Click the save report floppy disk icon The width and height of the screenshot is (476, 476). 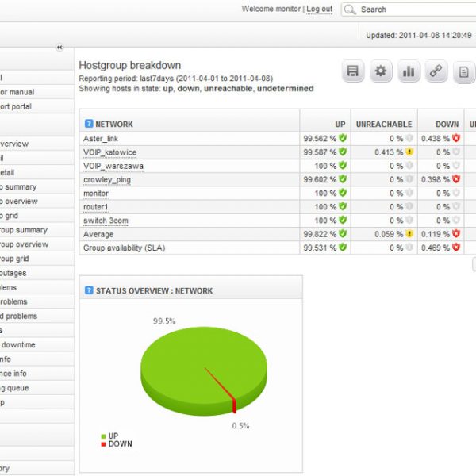pyautogui.click(x=353, y=71)
